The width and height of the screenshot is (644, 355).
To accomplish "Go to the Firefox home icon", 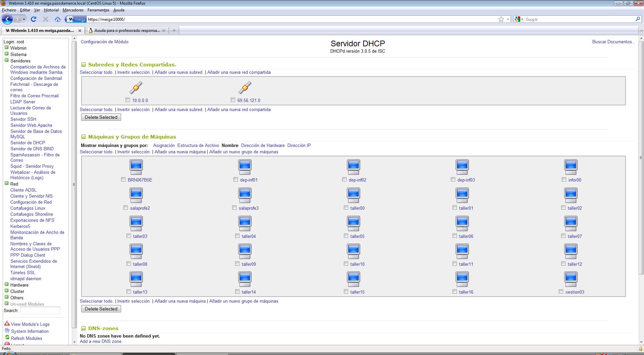I will [58, 19].
